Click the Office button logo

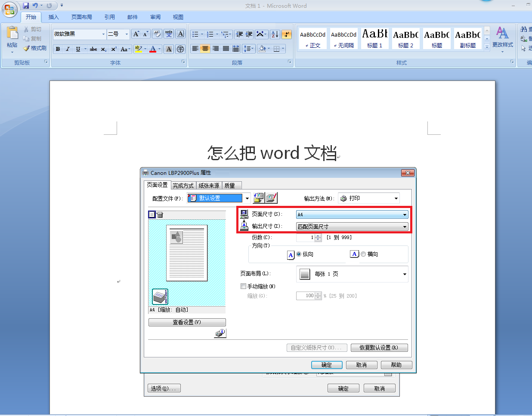pyautogui.click(x=9, y=9)
